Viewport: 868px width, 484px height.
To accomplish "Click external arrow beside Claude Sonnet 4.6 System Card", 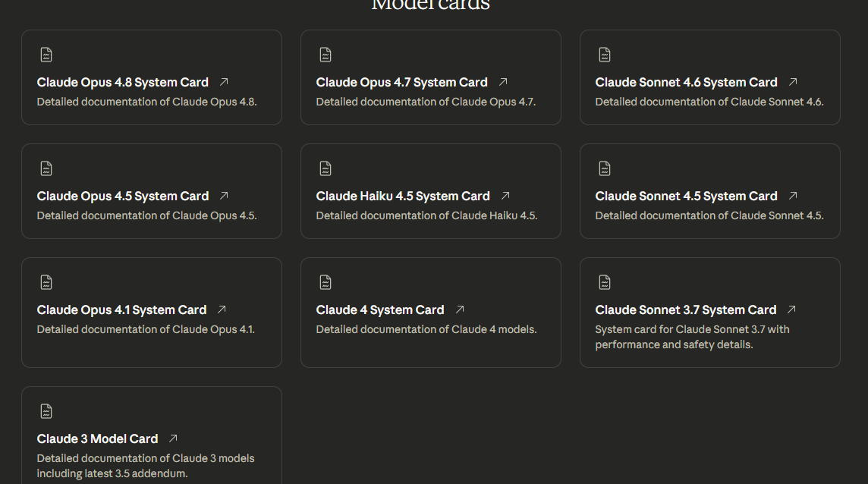I will click(793, 82).
